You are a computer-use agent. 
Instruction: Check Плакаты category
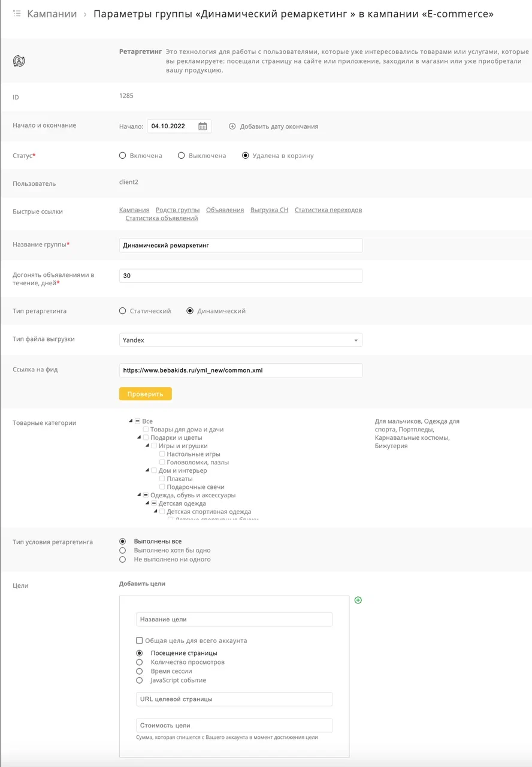(162, 479)
